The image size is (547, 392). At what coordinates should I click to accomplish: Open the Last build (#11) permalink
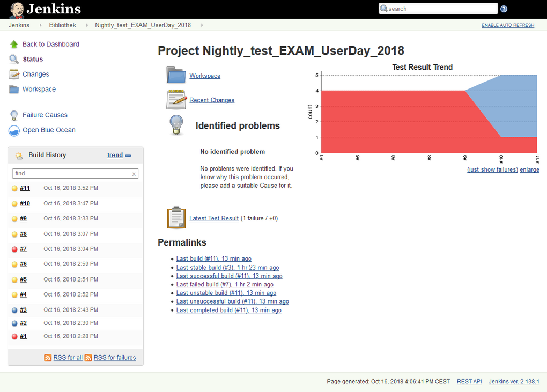coord(213,259)
